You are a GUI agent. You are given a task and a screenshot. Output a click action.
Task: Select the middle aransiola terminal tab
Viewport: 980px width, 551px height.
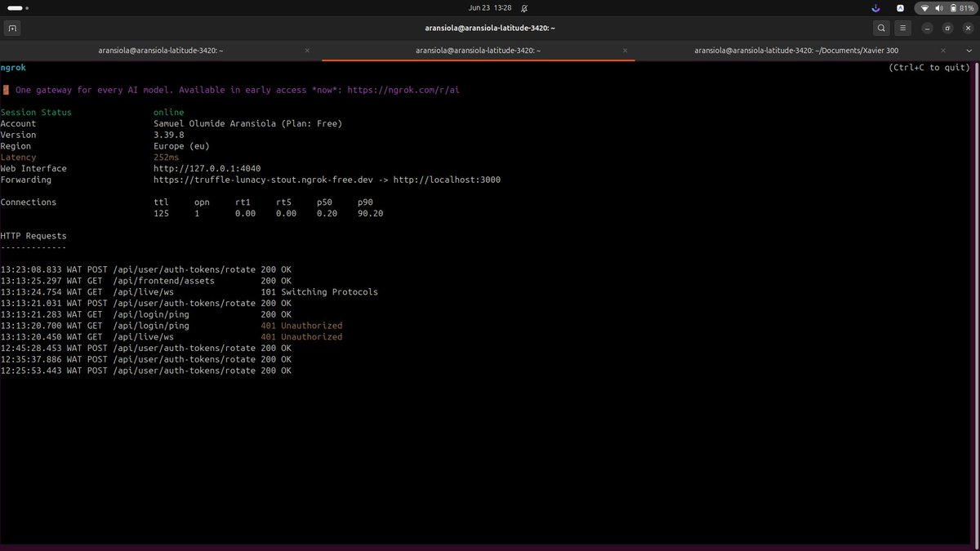[479, 50]
